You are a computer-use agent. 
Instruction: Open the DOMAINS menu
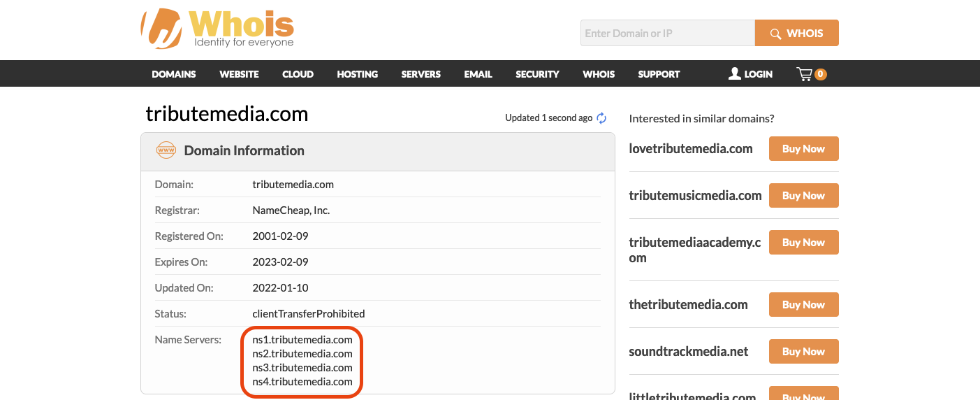coord(174,74)
